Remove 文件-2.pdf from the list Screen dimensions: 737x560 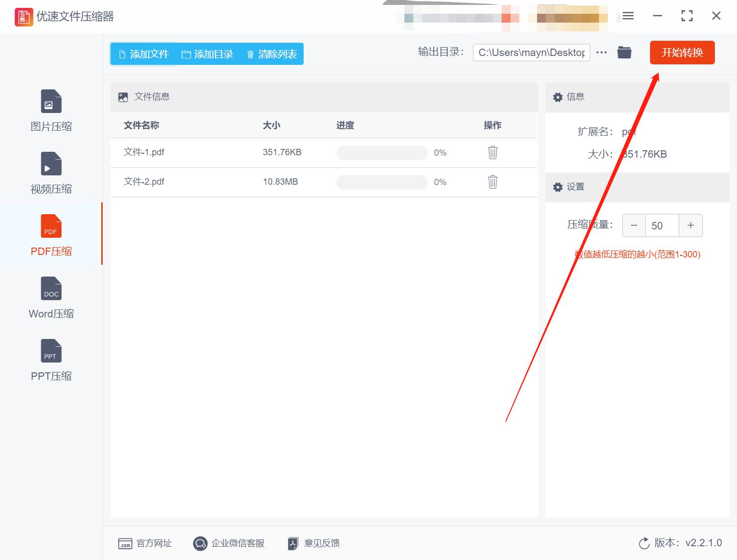(x=492, y=182)
